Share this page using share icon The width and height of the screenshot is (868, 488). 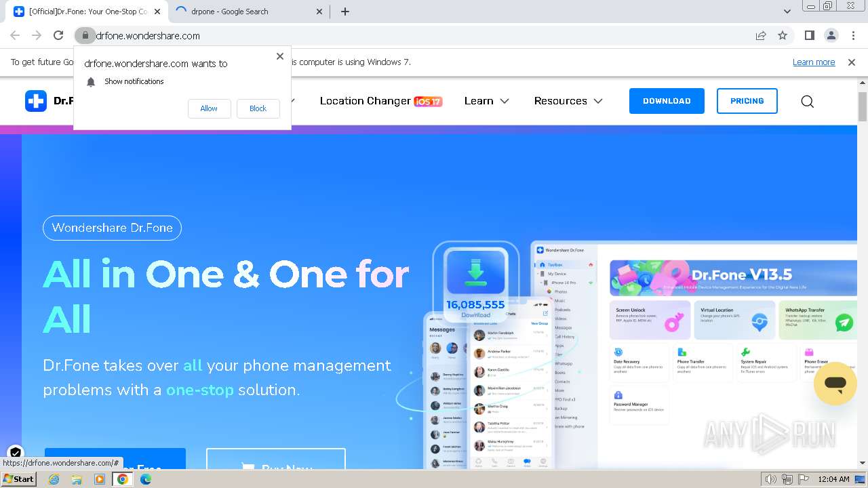[761, 35]
